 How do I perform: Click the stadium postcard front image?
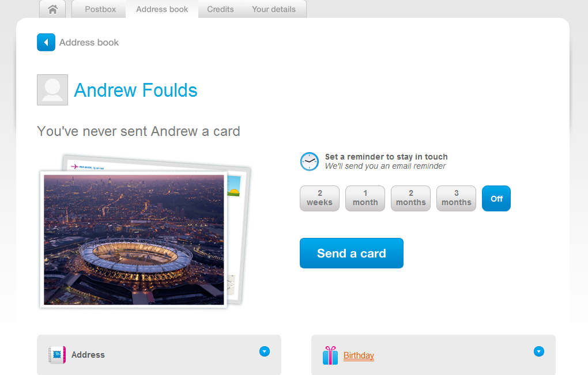tap(134, 240)
